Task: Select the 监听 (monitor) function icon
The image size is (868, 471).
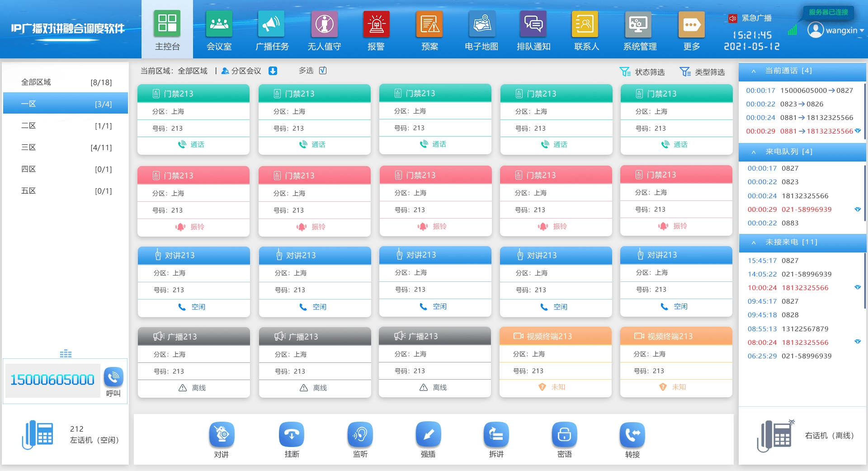Action: click(x=360, y=436)
